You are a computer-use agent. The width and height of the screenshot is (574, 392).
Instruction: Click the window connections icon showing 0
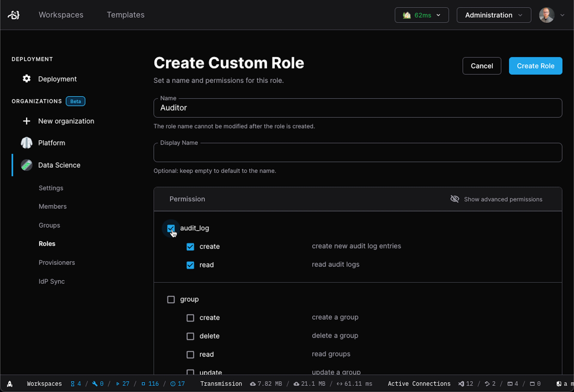coord(532,384)
